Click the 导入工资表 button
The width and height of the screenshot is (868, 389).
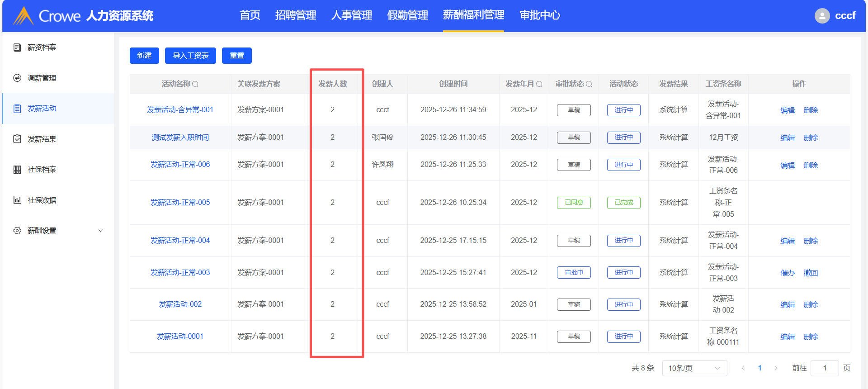click(x=190, y=56)
